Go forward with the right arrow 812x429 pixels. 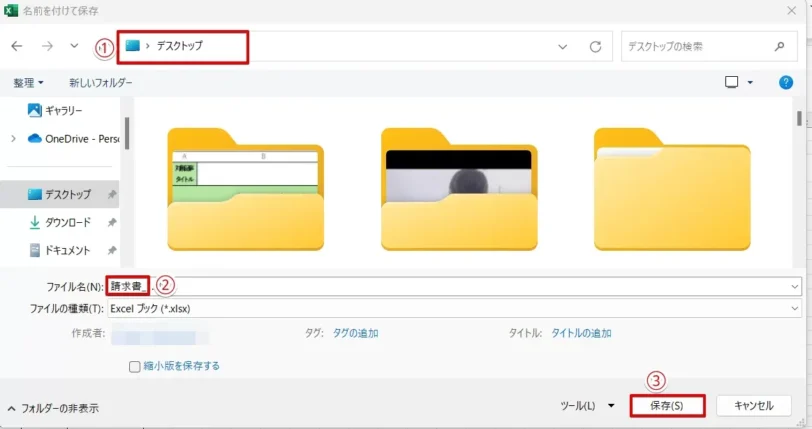point(47,46)
